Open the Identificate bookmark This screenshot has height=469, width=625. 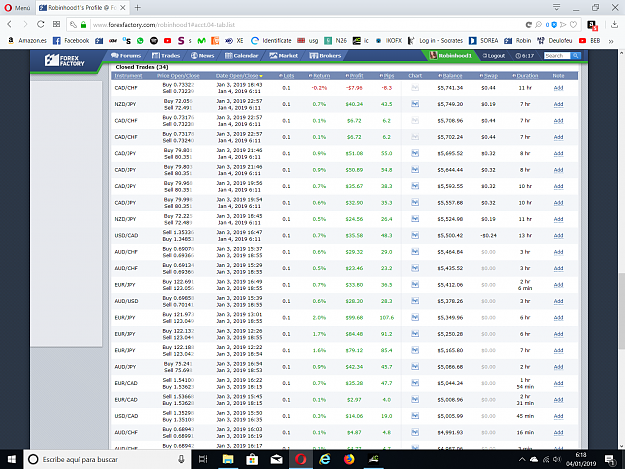point(271,41)
